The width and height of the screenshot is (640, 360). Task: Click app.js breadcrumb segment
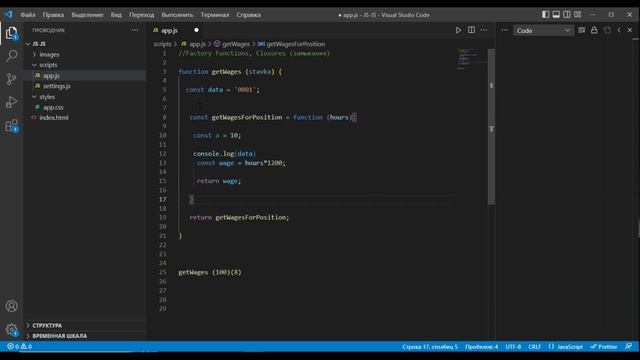click(x=197, y=44)
